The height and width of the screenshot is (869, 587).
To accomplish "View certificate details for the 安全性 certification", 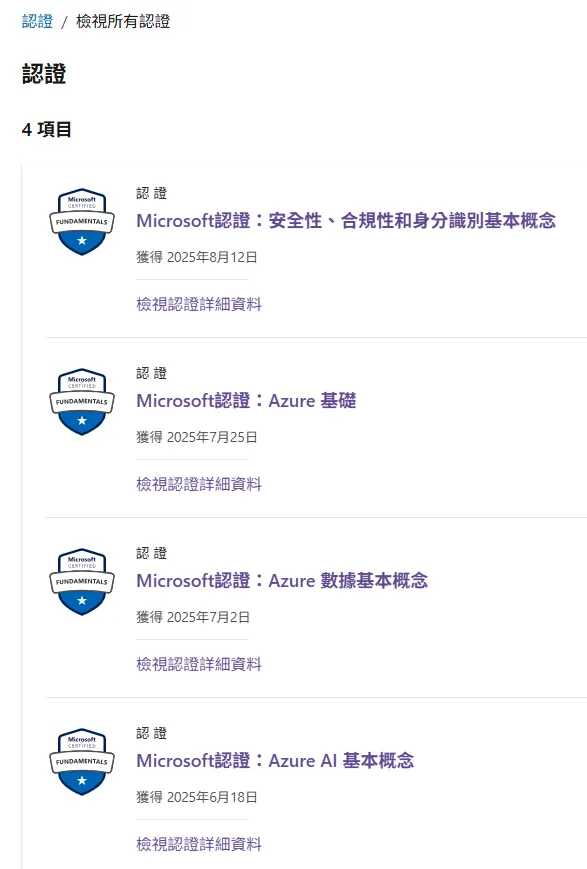I will (x=199, y=304).
